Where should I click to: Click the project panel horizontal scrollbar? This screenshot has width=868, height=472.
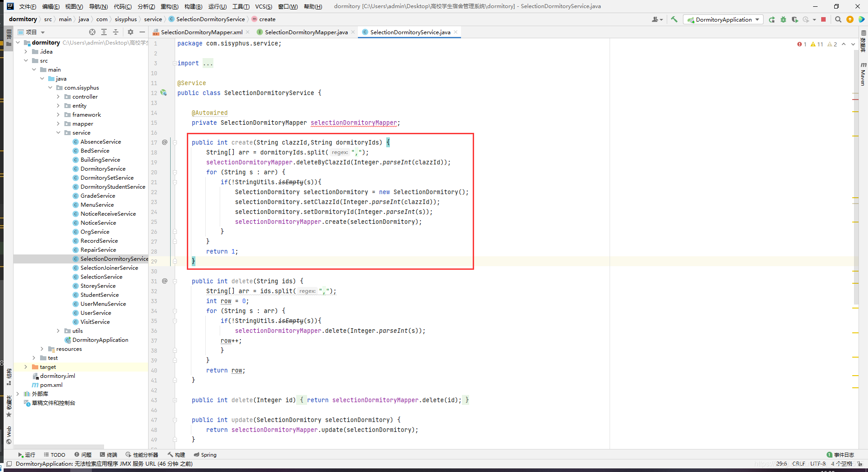click(x=59, y=446)
